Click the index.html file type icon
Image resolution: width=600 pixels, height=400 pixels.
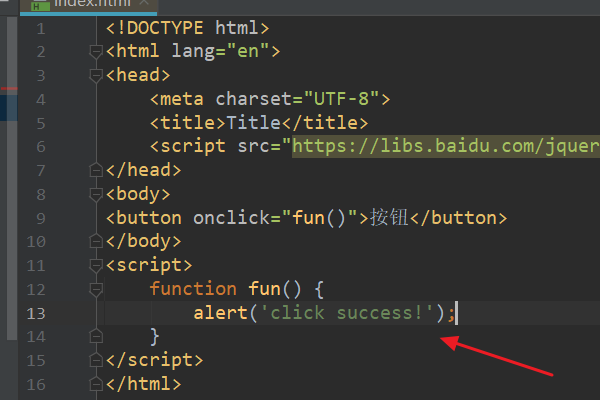click(x=39, y=4)
